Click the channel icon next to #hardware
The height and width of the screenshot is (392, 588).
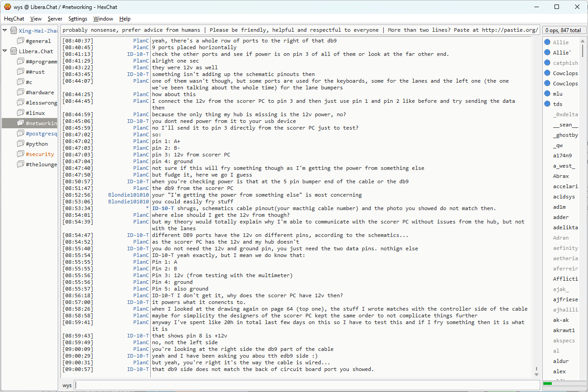click(21, 93)
